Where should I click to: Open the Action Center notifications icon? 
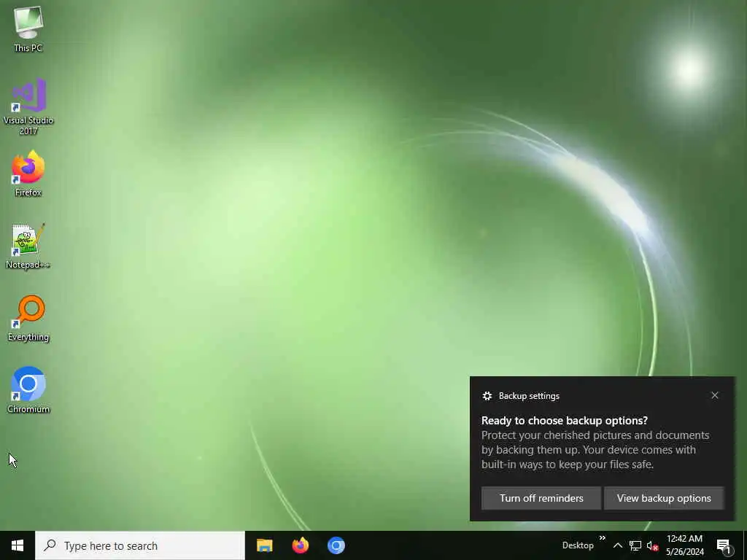[724, 545]
